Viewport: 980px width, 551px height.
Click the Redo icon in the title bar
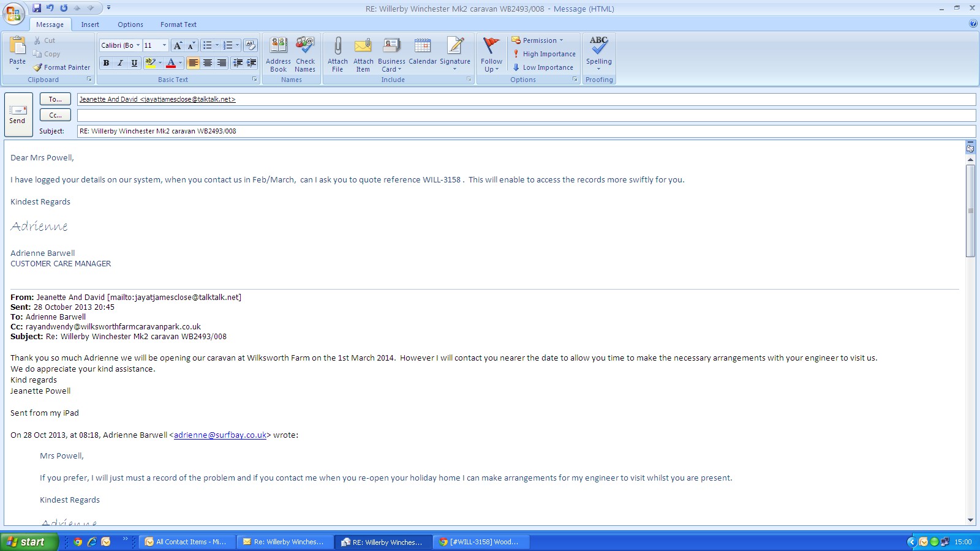[x=64, y=8]
